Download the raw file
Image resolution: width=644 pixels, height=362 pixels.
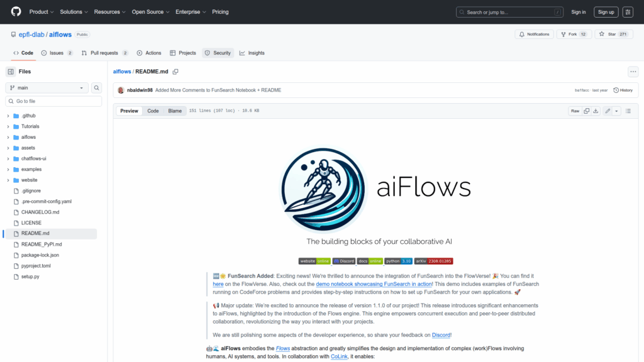[596, 111]
